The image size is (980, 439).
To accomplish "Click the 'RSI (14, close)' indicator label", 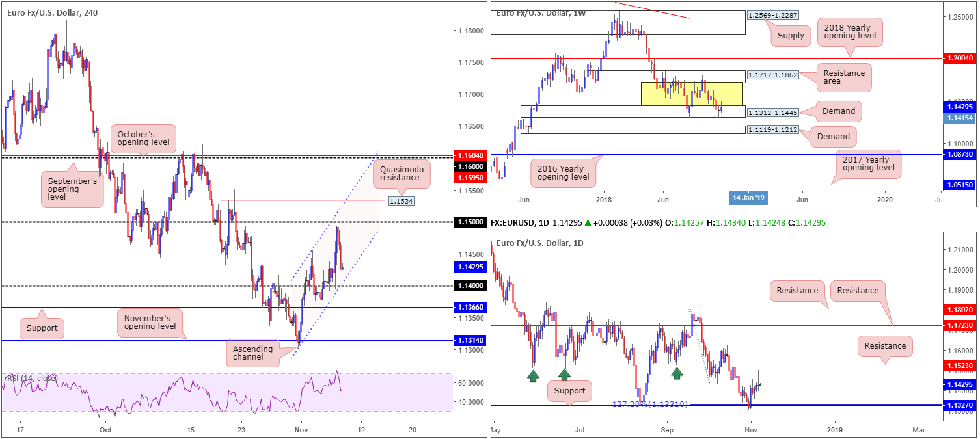I will click(x=33, y=378).
